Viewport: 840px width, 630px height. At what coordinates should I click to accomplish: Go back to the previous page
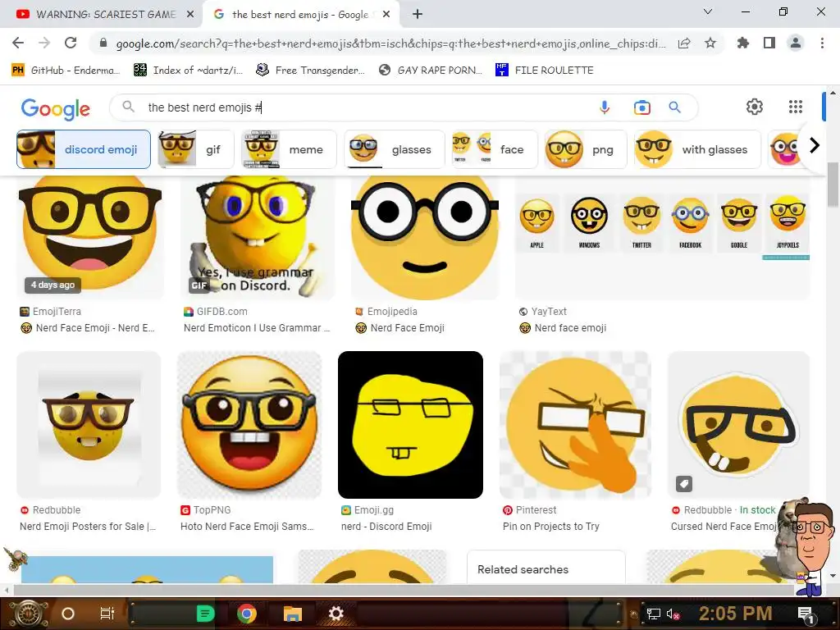click(x=18, y=43)
